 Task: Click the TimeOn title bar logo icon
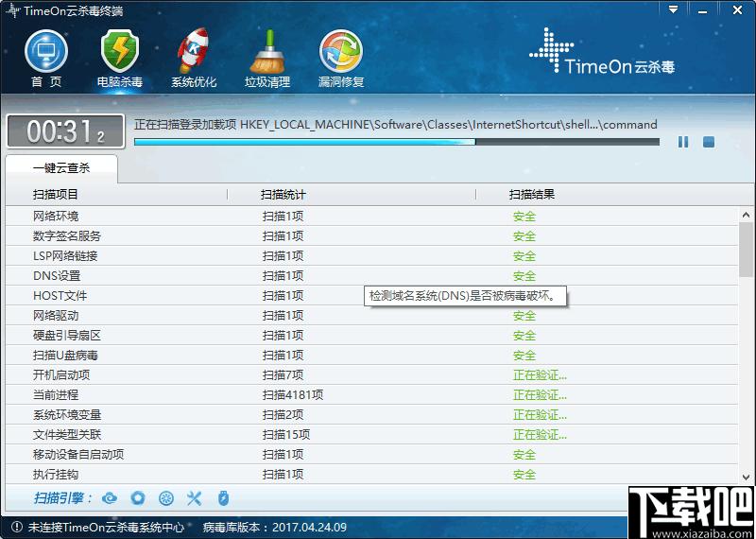(x=12, y=10)
